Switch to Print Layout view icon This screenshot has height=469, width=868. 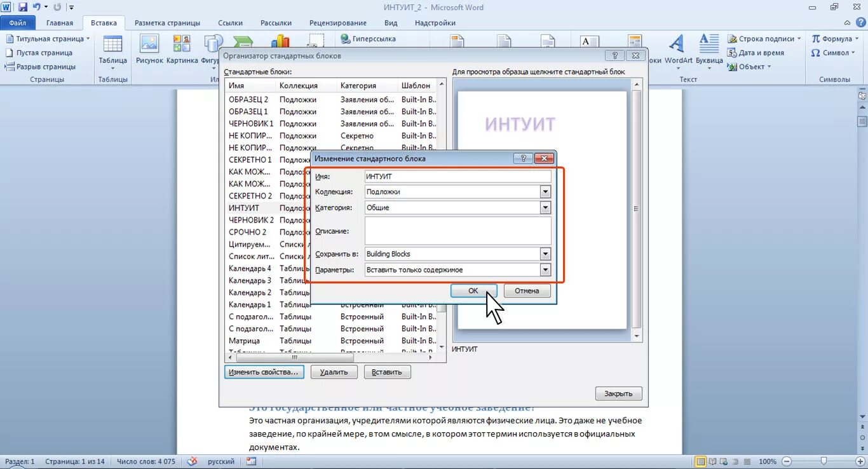pyautogui.click(x=701, y=461)
